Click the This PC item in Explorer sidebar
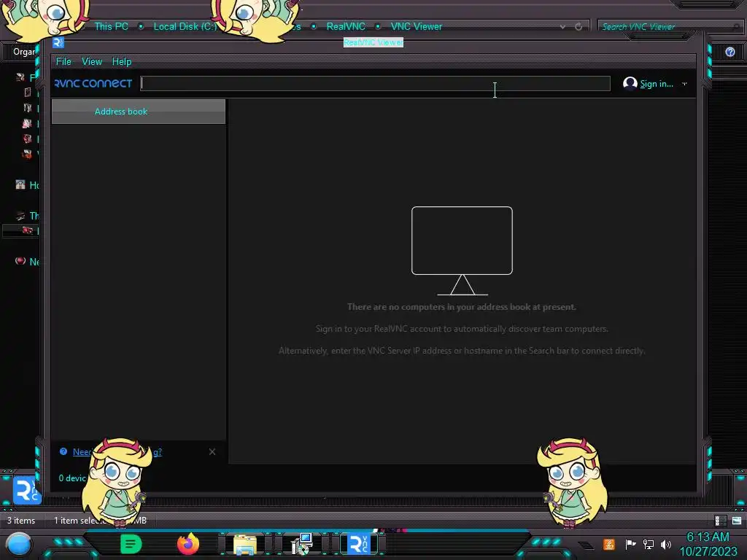 click(x=27, y=216)
